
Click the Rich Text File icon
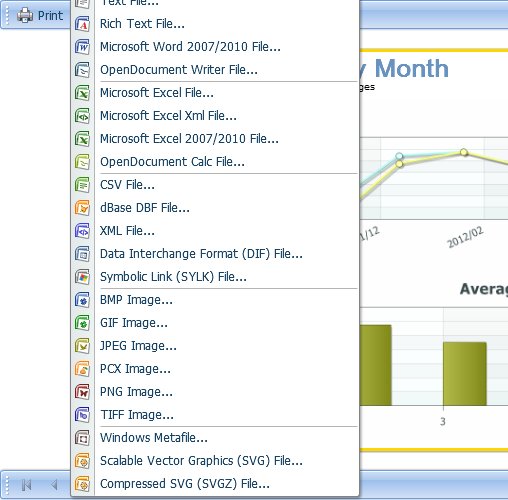pyautogui.click(x=82, y=24)
